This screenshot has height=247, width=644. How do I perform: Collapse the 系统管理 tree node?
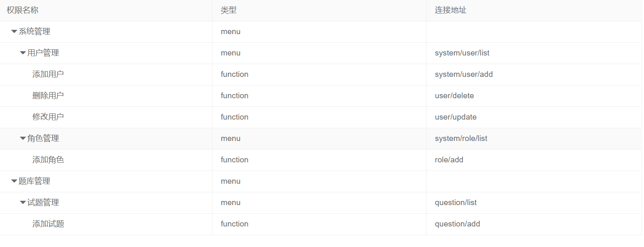click(x=14, y=32)
